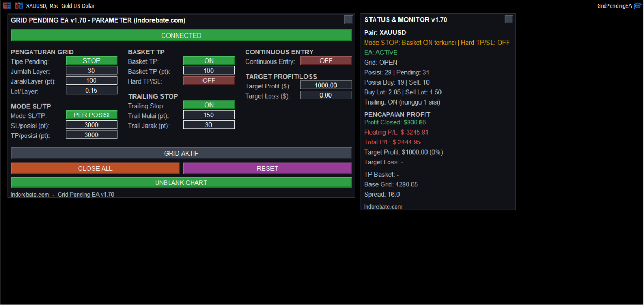This screenshot has height=305, width=644.
Task: Click the purple RESET button
Action: [268, 169]
